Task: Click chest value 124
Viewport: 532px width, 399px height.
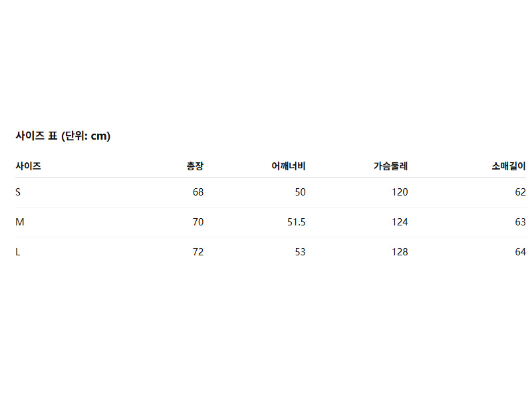Action: 400,222
